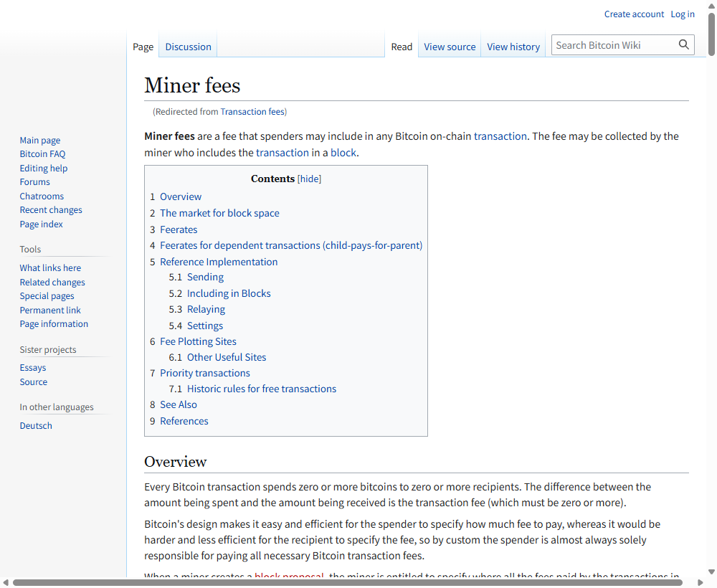Click the scroll-left arrow on the horizontal scrollbar
The image size is (717, 588).
point(6,582)
